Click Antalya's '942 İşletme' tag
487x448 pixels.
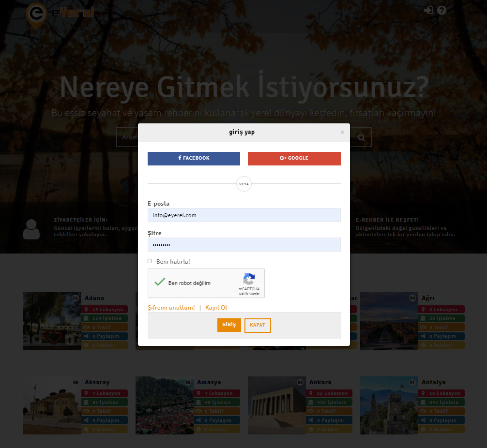click(x=441, y=403)
